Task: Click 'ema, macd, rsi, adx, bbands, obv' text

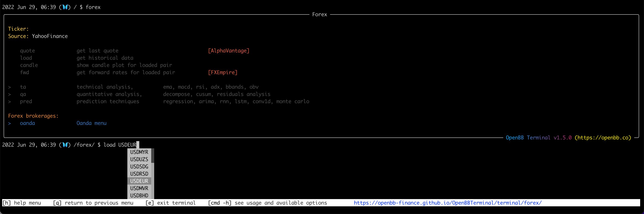Action: pyautogui.click(x=211, y=87)
